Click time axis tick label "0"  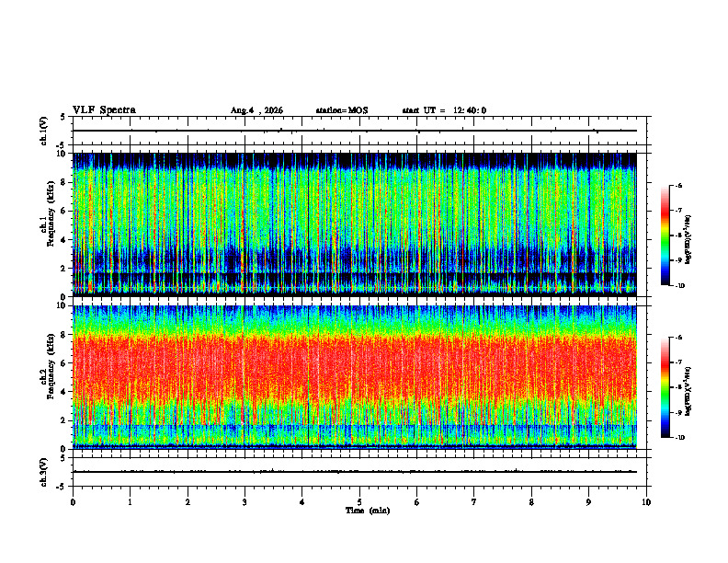click(x=73, y=502)
